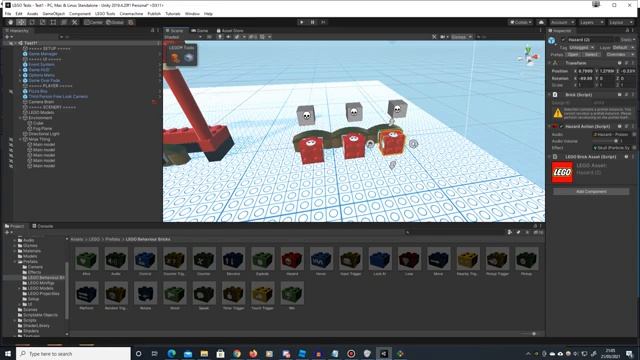The height and width of the screenshot is (360, 640).
Task: Open the LEGO Tools menu
Action: 105,13
